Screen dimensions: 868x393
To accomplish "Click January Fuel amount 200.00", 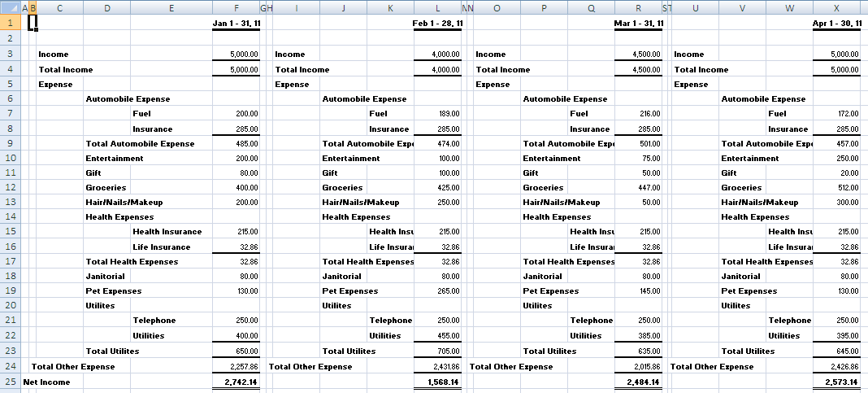I will click(x=237, y=114).
